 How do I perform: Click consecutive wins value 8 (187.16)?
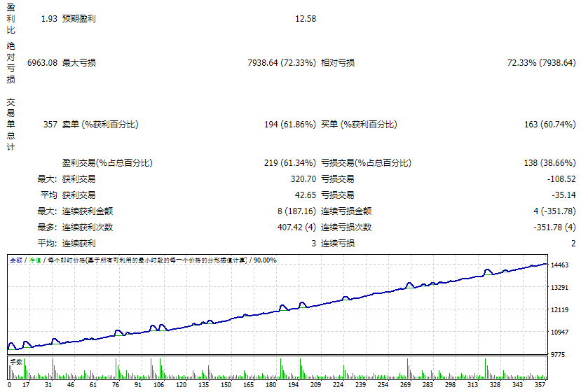296,211
